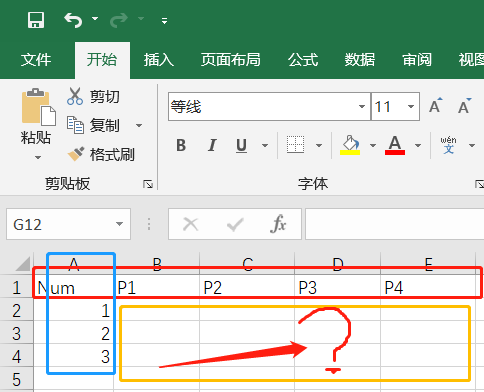Toggle Italic formatting
This screenshot has width=484, height=392.
(212, 145)
